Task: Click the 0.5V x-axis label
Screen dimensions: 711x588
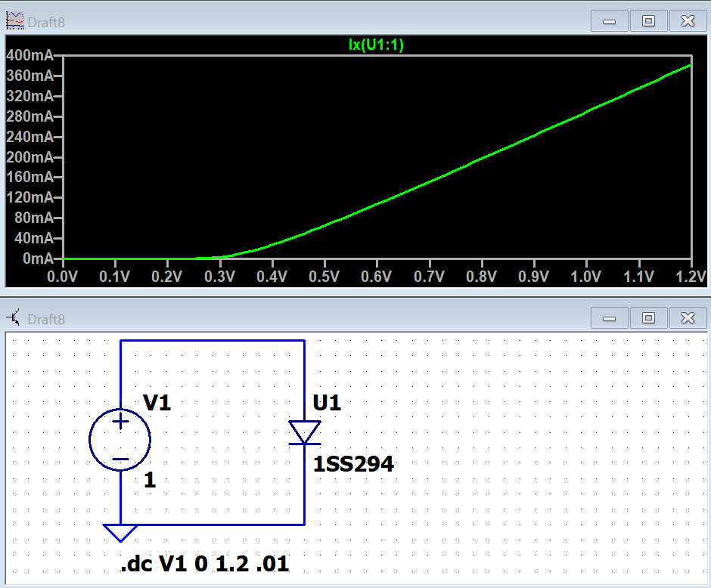Action: (324, 277)
